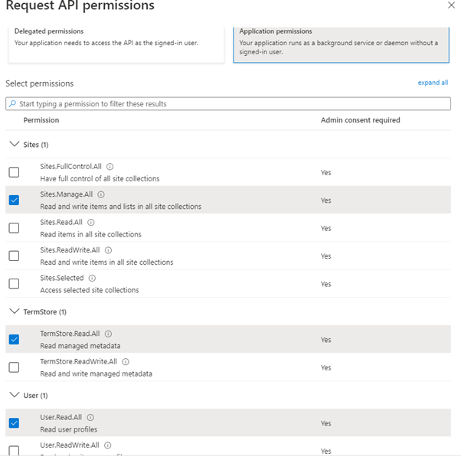Select the Application permissions card
Image resolution: width=461 pixels, height=476 pixels.
tap(341, 43)
